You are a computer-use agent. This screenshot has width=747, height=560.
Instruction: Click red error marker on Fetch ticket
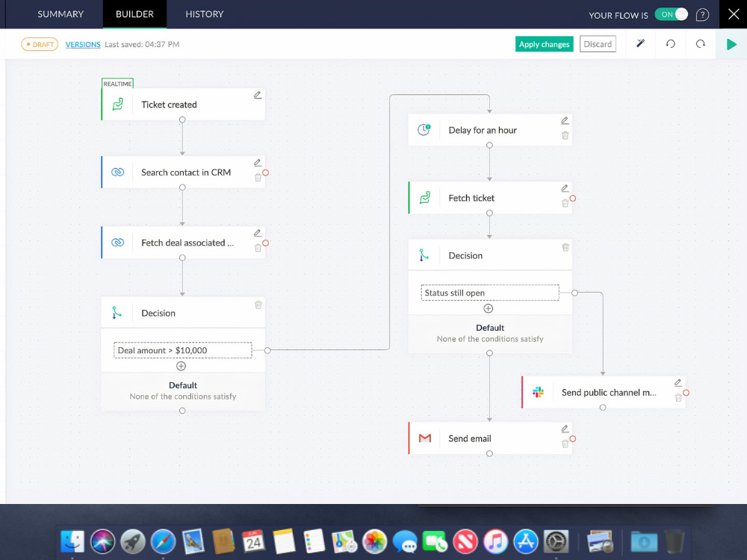573,199
